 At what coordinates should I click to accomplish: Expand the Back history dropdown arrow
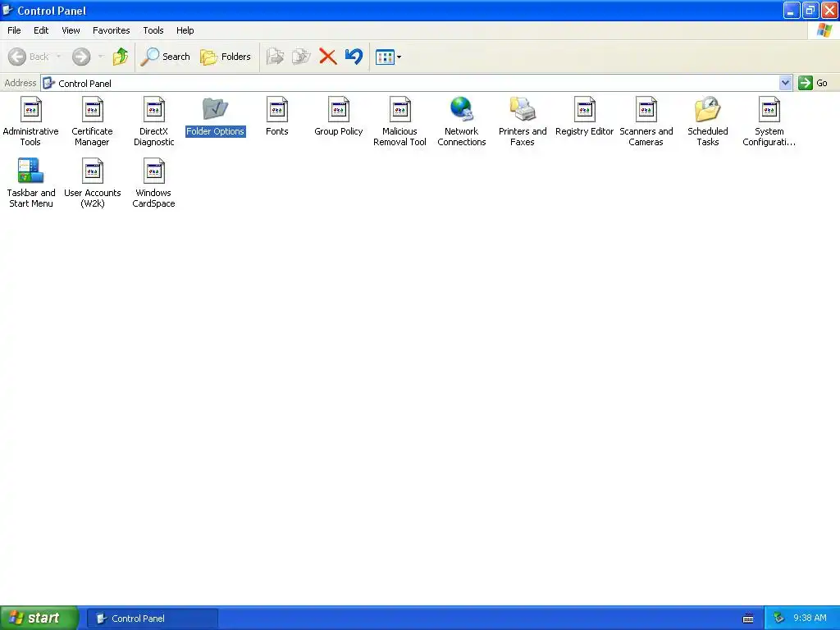(x=58, y=57)
